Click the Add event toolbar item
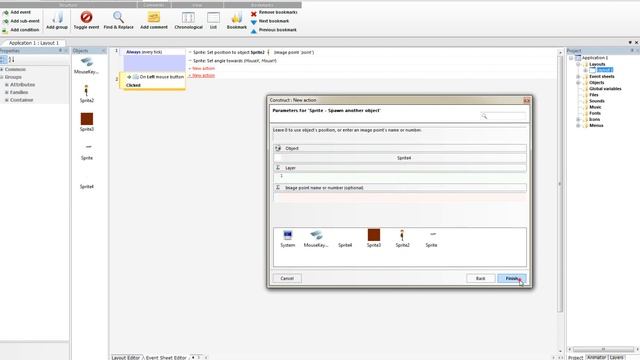The image size is (640, 360). pyautogui.click(x=17, y=12)
